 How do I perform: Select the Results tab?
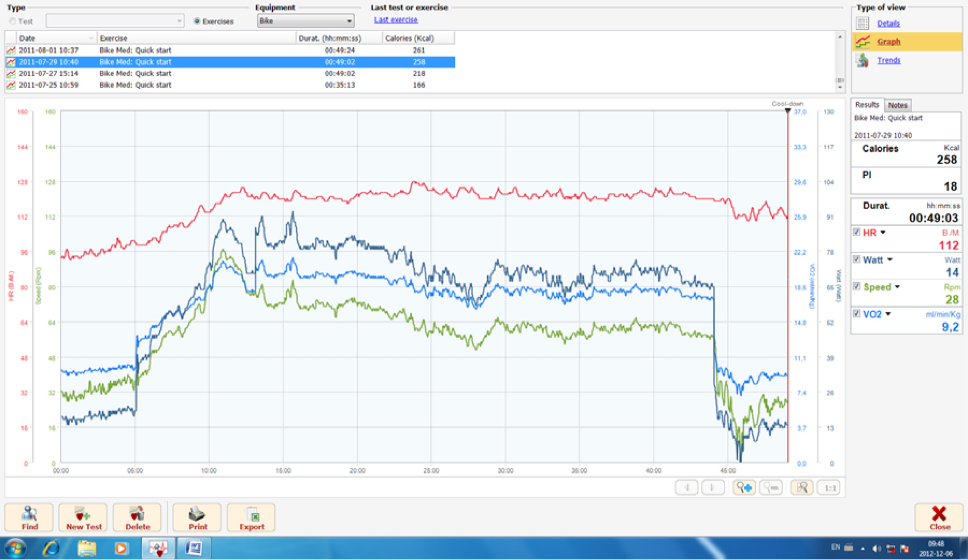click(867, 105)
